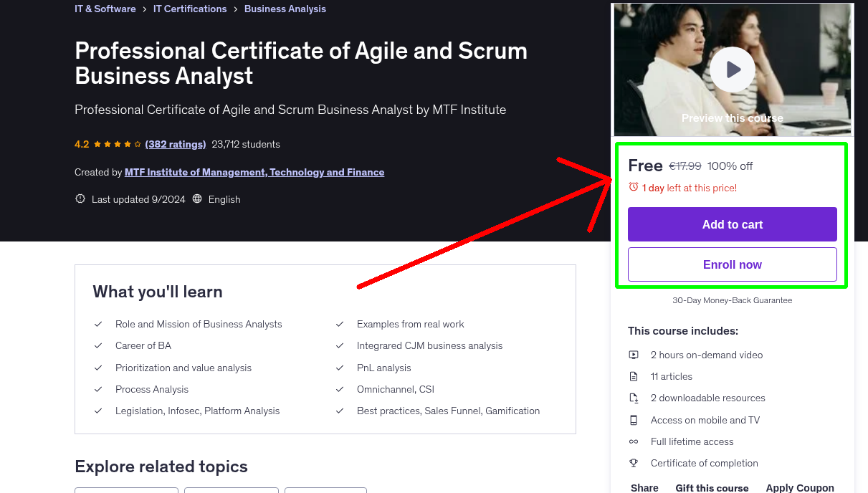Click the play icon to preview the course
The height and width of the screenshot is (493, 868).
pos(732,70)
